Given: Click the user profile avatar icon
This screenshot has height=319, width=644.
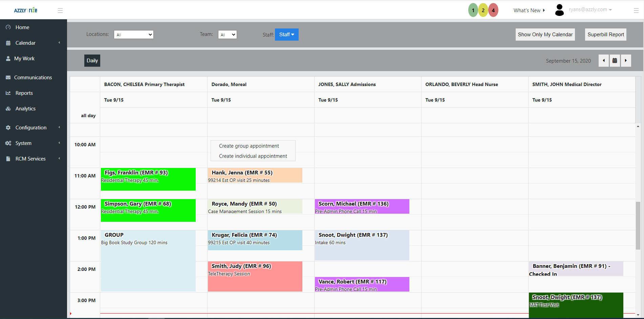Looking at the screenshot, I should tap(559, 10).
